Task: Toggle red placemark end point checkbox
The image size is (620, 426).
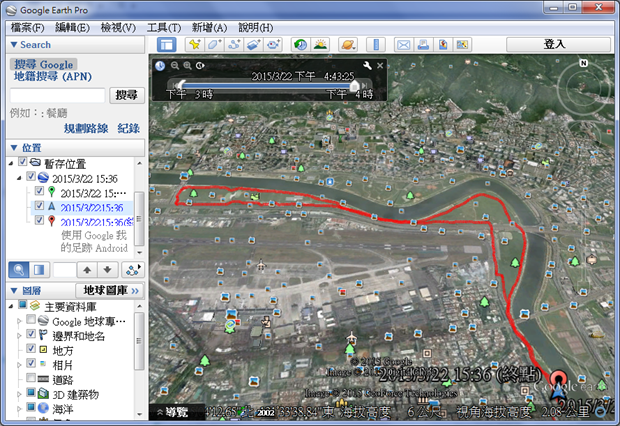Action: click(39, 220)
